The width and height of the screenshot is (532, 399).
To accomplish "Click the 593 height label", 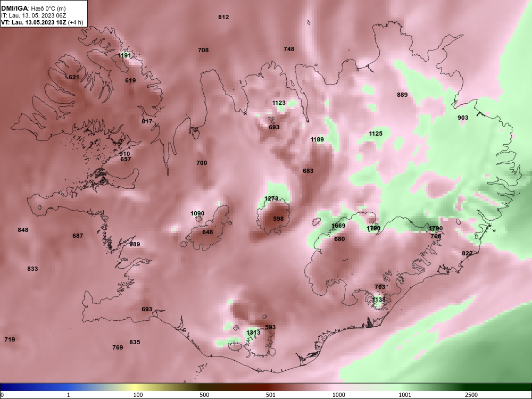I will [x=270, y=327].
